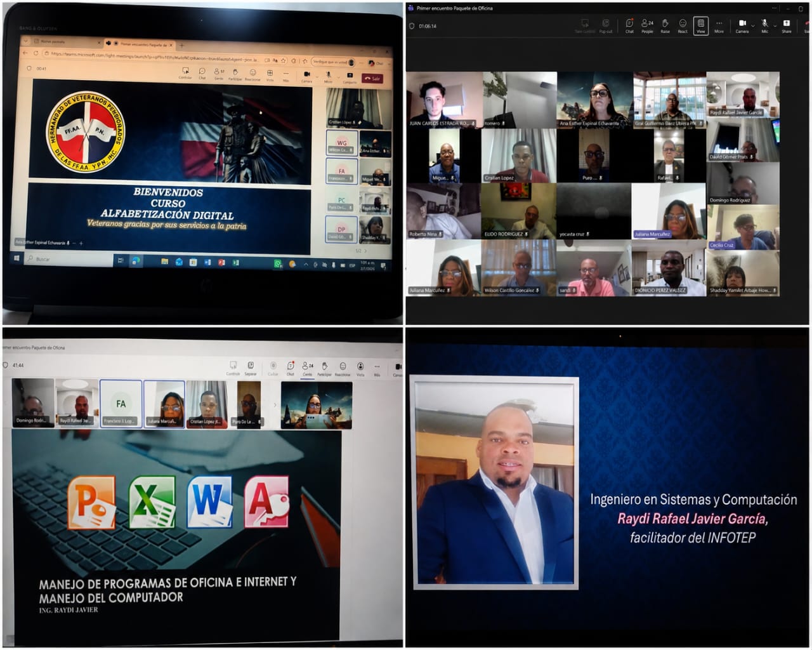Image resolution: width=812 pixels, height=650 pixels.
Task: Open a new Edge tab with plus
Action: click(181, 46)
